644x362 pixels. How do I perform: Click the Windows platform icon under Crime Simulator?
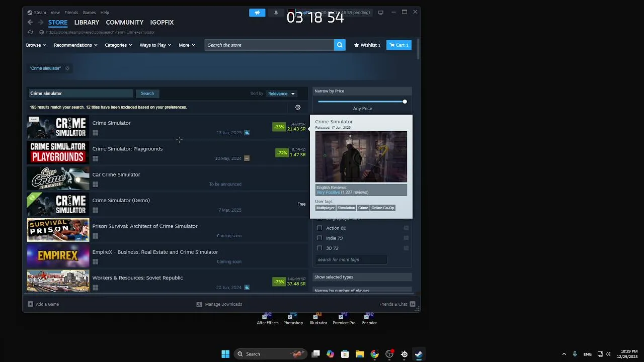95,133
